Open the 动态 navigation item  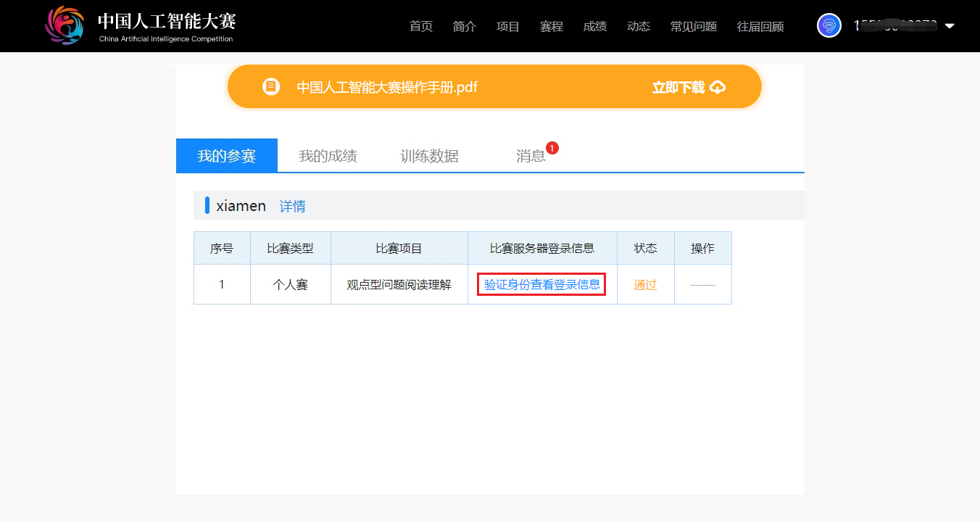[639, 26]
